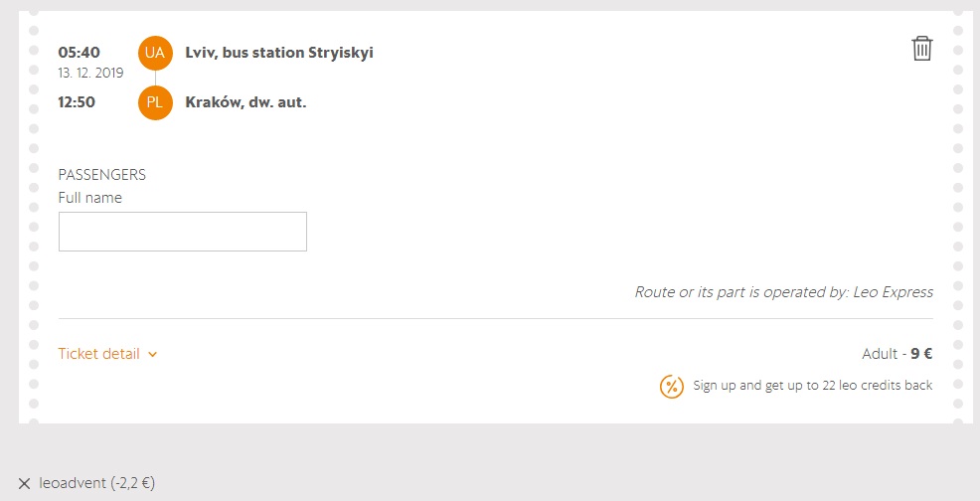Viewport: 980px width, 501px height.
Task: Click the Adult - 9 € price
Action: click(x=897, y=354)
